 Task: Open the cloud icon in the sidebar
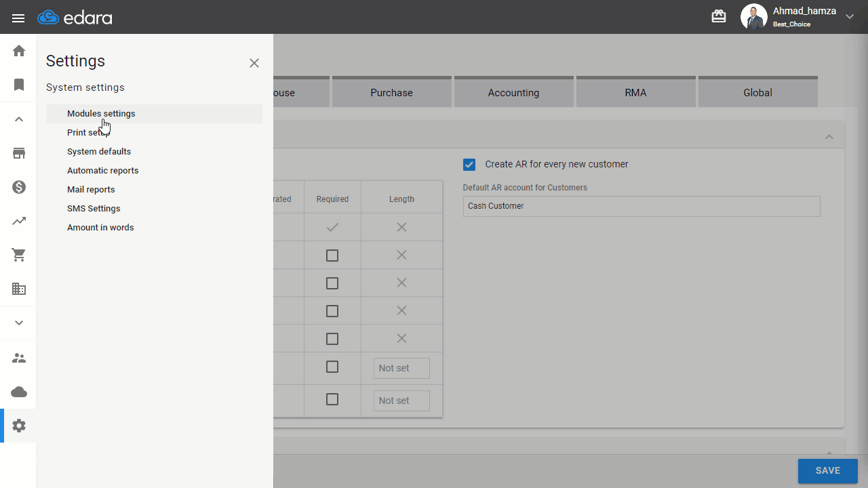(x=19, y=392)
